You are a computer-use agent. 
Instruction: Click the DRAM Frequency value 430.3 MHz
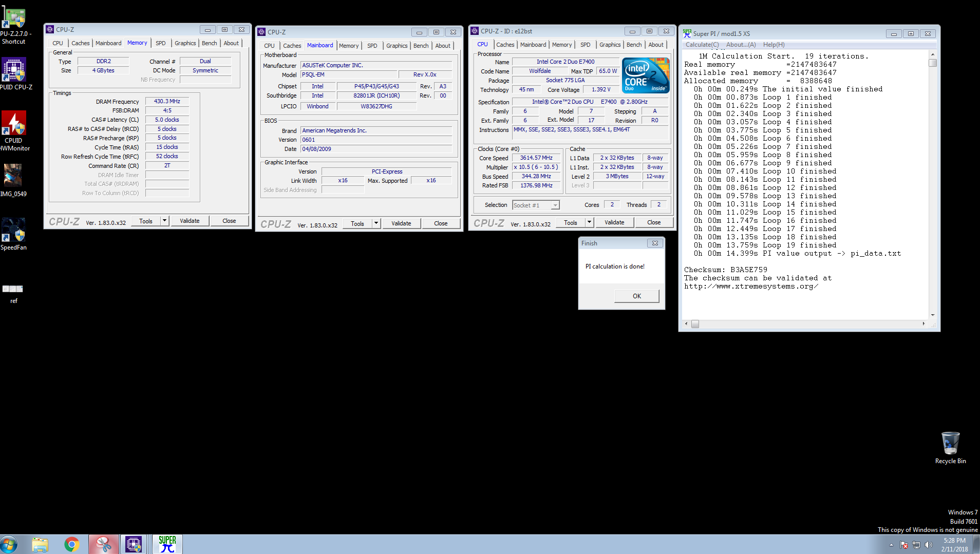(167, 101)
